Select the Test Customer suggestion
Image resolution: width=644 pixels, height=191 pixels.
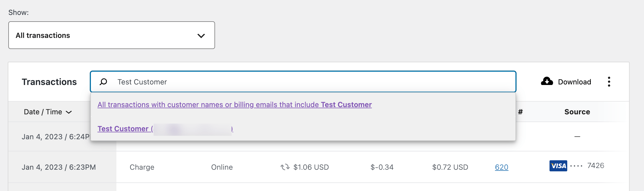point(124,128)
